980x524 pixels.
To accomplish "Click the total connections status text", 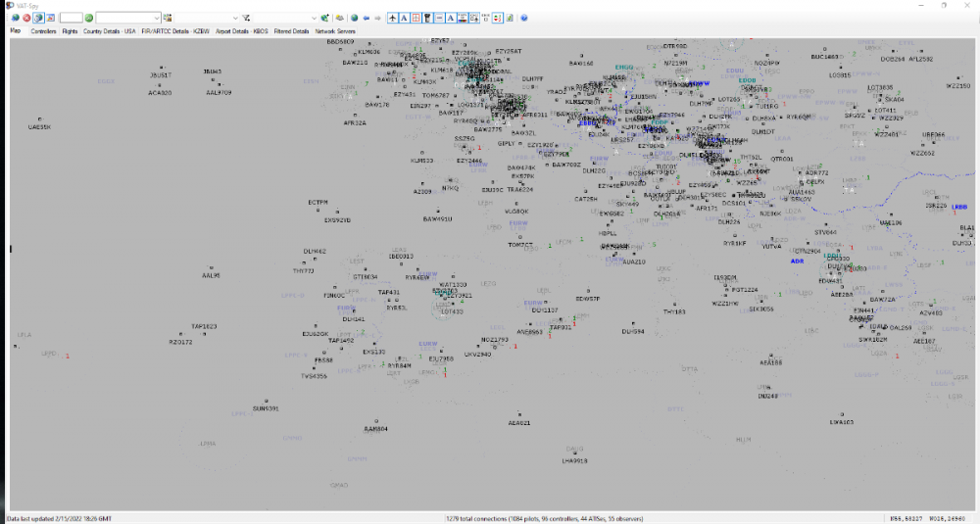I will point(544,518).
